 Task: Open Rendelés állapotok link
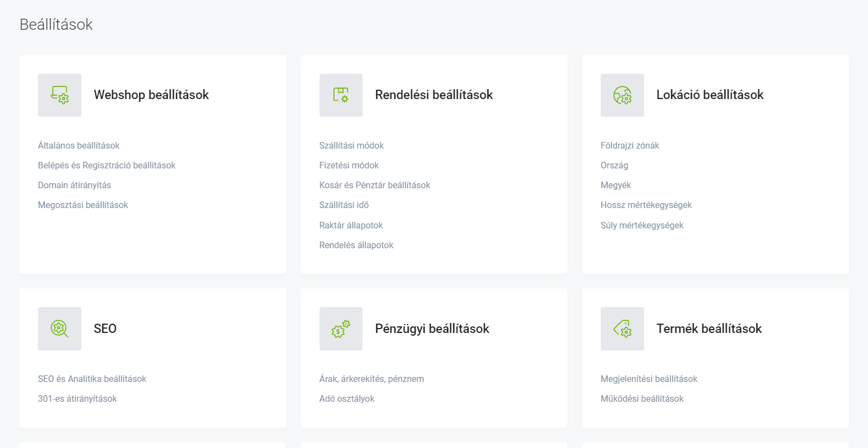[x=356, y=245]
